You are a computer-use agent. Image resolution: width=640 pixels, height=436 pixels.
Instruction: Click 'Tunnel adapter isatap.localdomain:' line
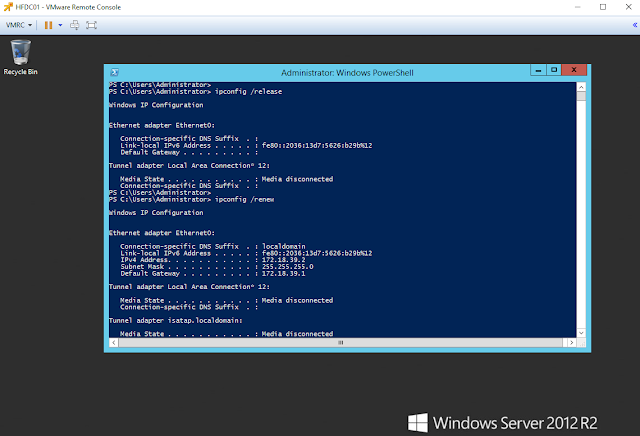click(x=176, y=320)
